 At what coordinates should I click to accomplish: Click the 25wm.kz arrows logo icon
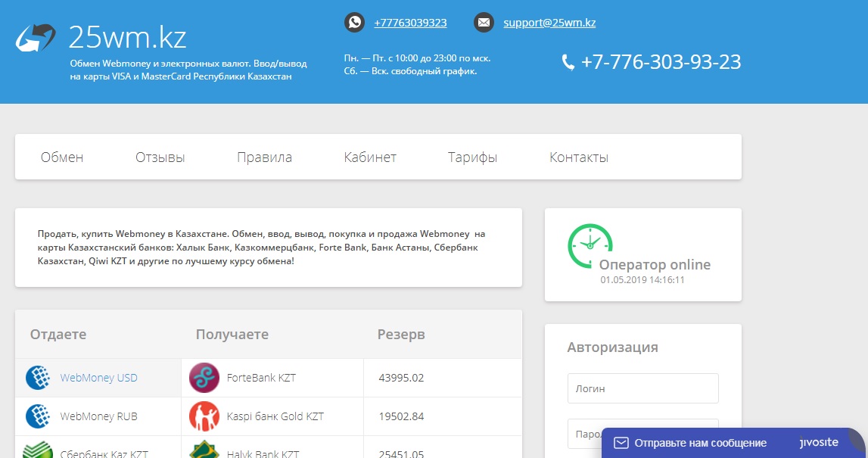point(36,38)
